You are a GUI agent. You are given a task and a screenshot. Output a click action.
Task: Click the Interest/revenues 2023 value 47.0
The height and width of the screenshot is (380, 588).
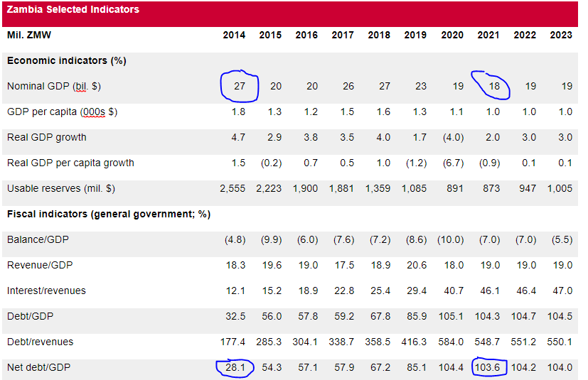[x=562, y=291]
